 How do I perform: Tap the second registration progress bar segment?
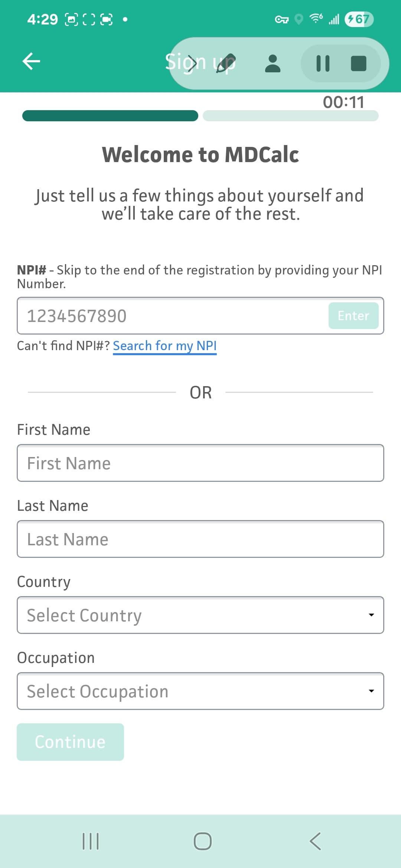pyautogui.click(x=291, y=116)
